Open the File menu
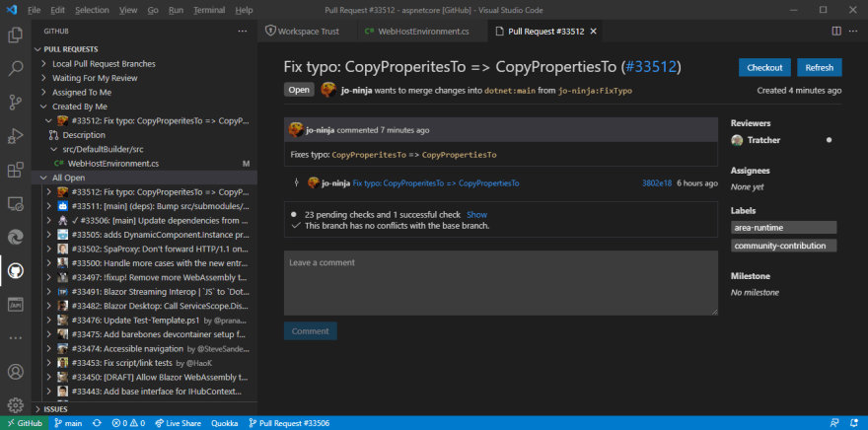 34,10
